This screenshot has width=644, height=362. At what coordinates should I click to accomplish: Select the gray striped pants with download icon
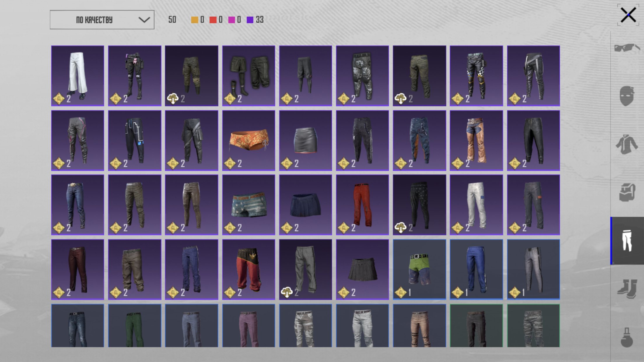305,270
